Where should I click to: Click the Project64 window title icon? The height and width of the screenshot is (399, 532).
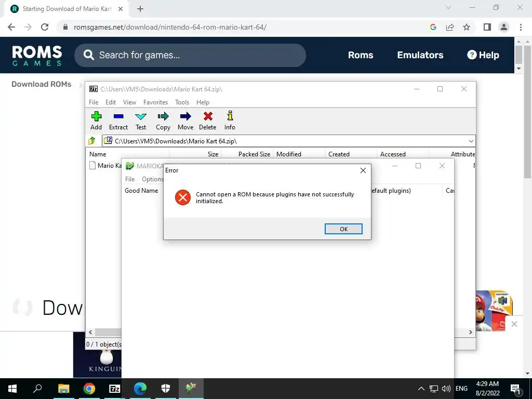click(129, 166)
